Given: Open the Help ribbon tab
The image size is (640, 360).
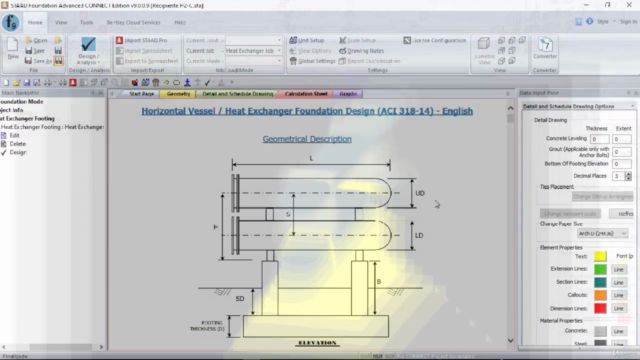Looking at the screenshot, I should click(x=180, y=22).
